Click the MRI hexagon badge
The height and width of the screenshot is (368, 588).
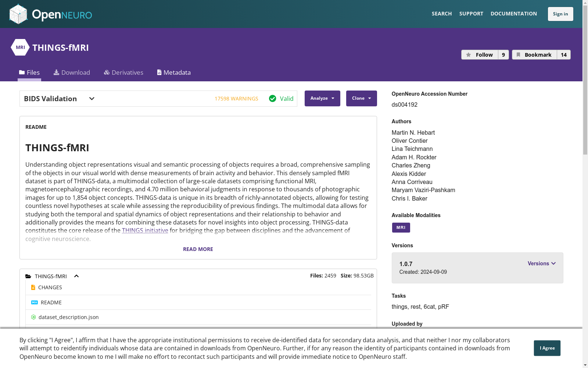20,47
